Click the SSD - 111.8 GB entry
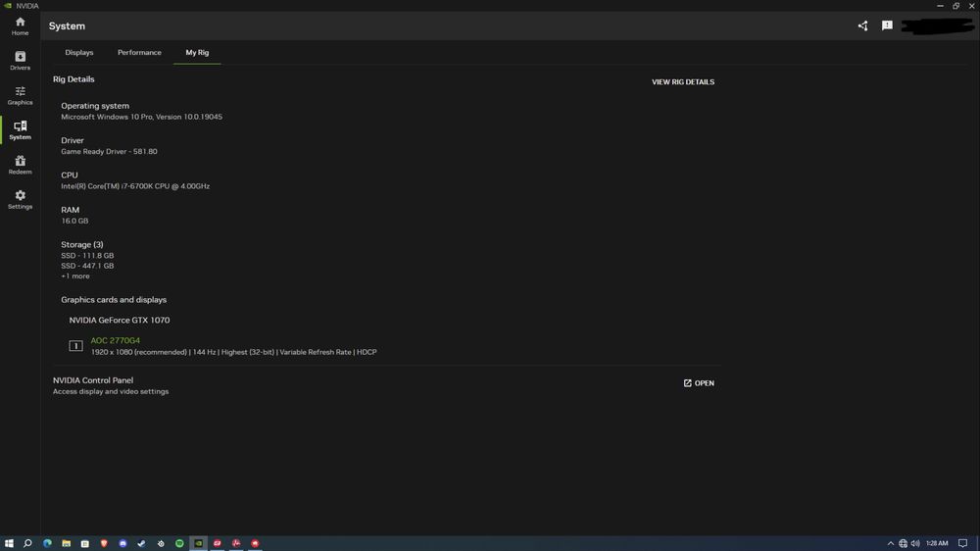This screenshot has height=551, width=980. [87, 255]
